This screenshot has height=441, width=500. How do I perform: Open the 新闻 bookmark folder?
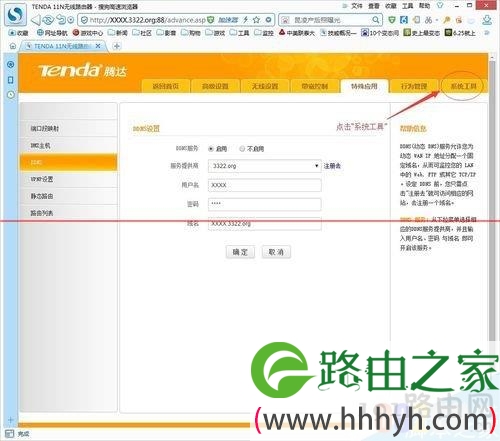coord(118,33)
